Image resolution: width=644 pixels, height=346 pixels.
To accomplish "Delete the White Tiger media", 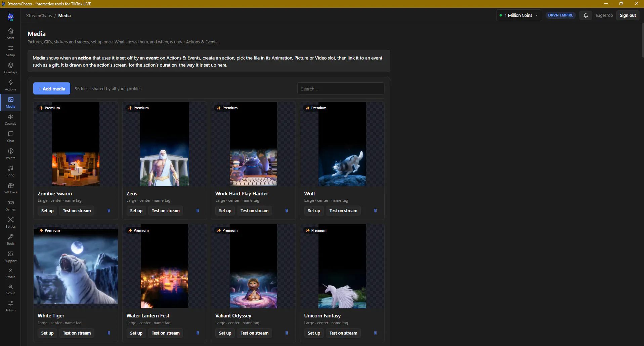I will pyautogui.click(x=109, y=333).
